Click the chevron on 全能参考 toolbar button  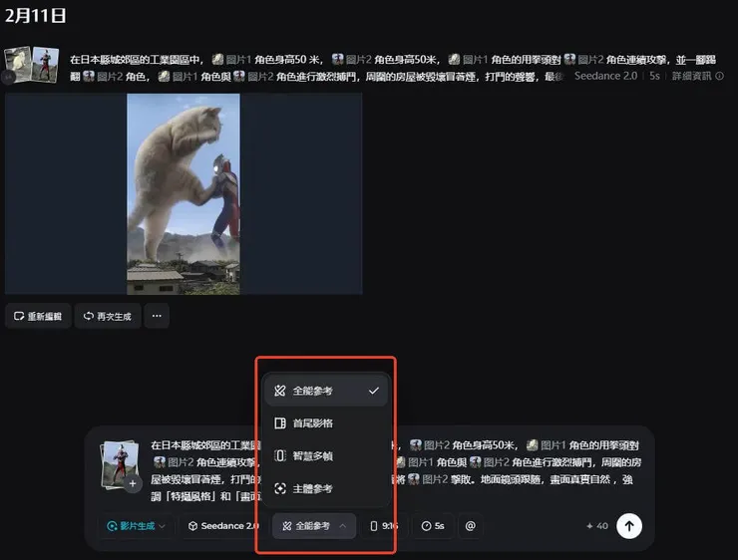[x=343, y=526]
